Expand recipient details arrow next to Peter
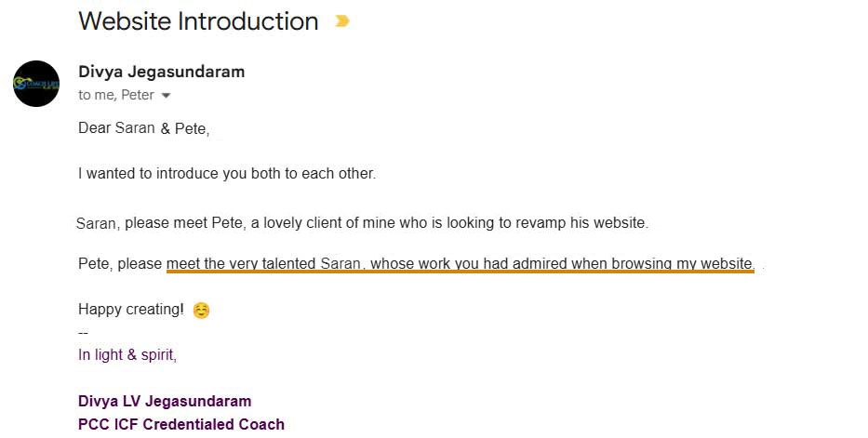The height and width of the screenshot is (438, 868). click(166, 96)
